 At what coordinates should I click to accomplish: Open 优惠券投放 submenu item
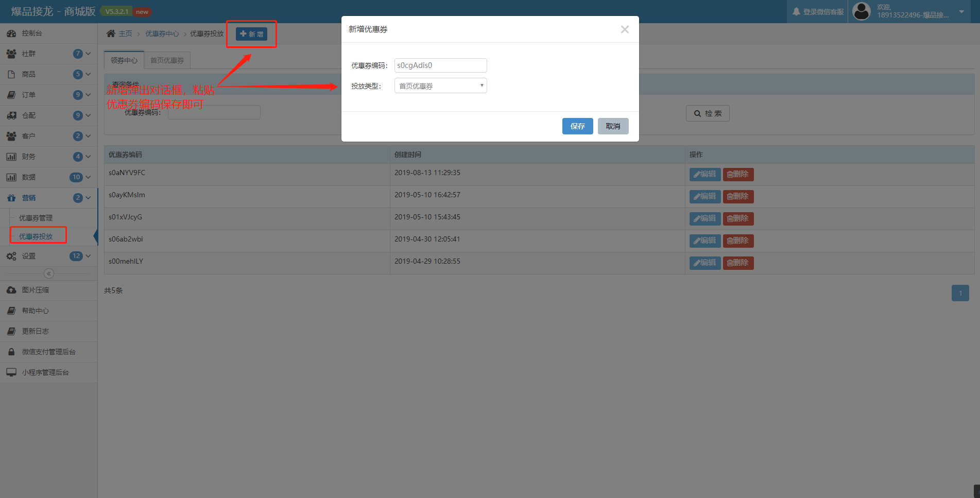36,236
